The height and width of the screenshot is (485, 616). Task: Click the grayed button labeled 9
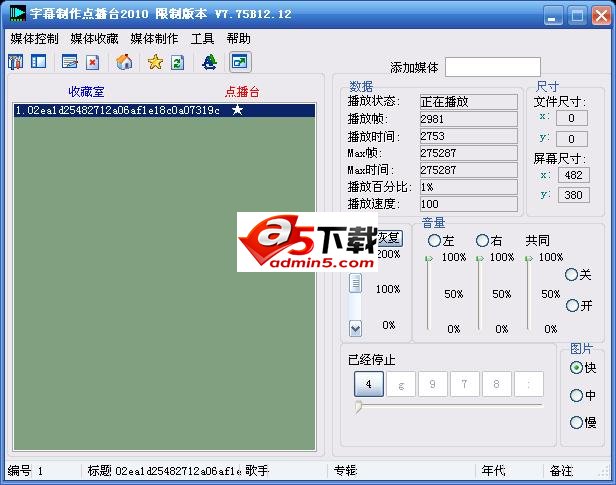coord(433,384)
